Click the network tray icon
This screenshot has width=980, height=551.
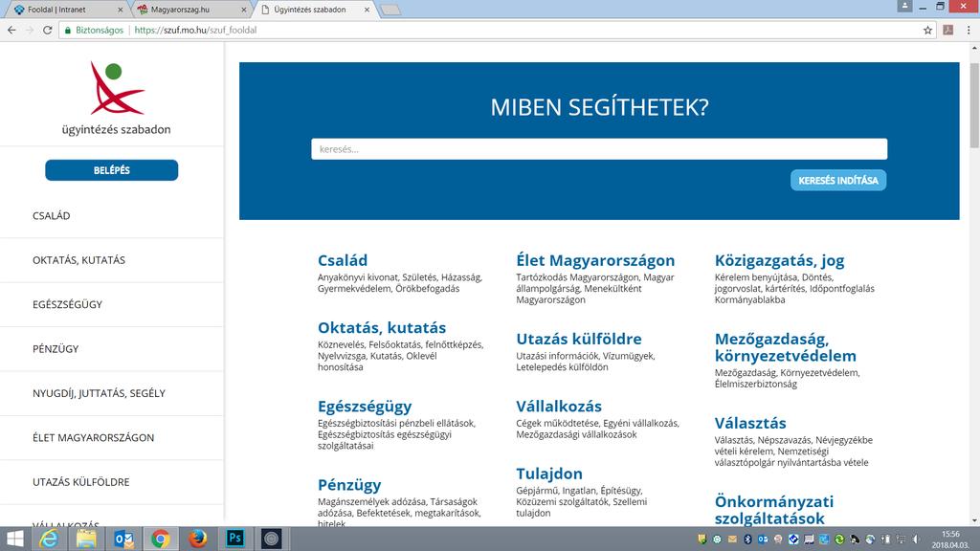[x=901, y=540]
